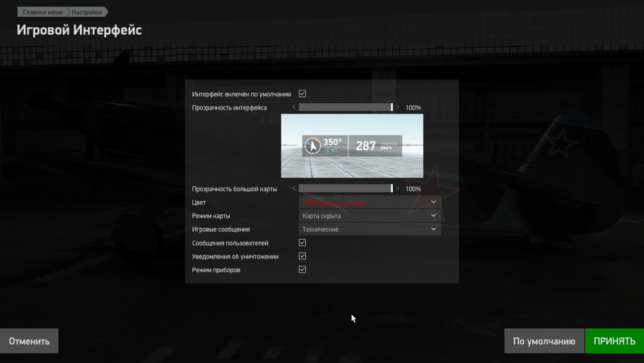644x363 pixels.
Task: Toggle Интерфейс включён по умолчанию checkbox
Action: click(x=302, y=93)
